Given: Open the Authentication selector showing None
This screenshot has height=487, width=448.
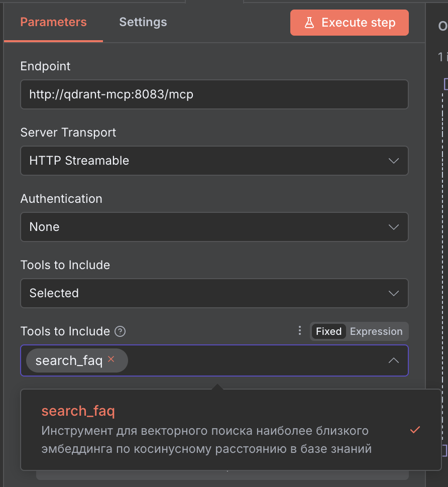Looking at the screenshot, I should [x=214, y=226].
